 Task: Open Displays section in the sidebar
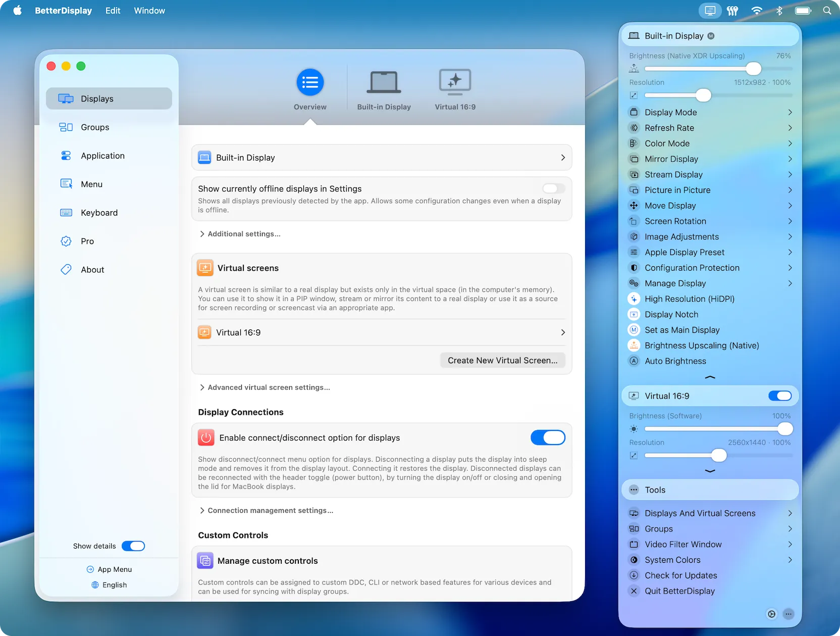point(97,99)
